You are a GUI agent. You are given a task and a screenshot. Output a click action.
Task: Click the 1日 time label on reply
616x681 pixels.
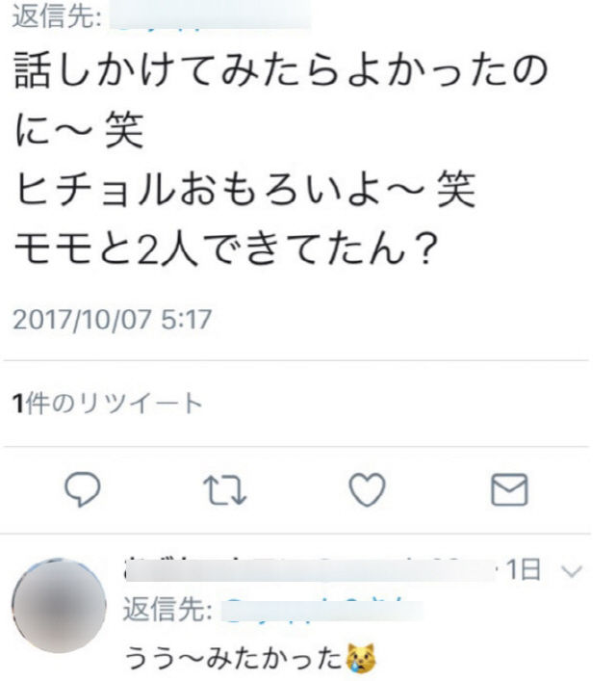524,570
